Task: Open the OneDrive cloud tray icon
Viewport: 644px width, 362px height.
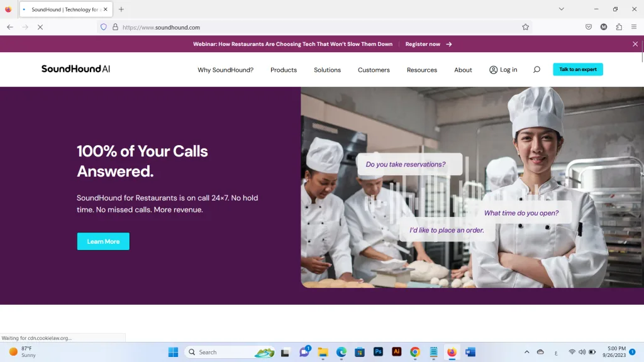Action: click(x=540, y=352)
